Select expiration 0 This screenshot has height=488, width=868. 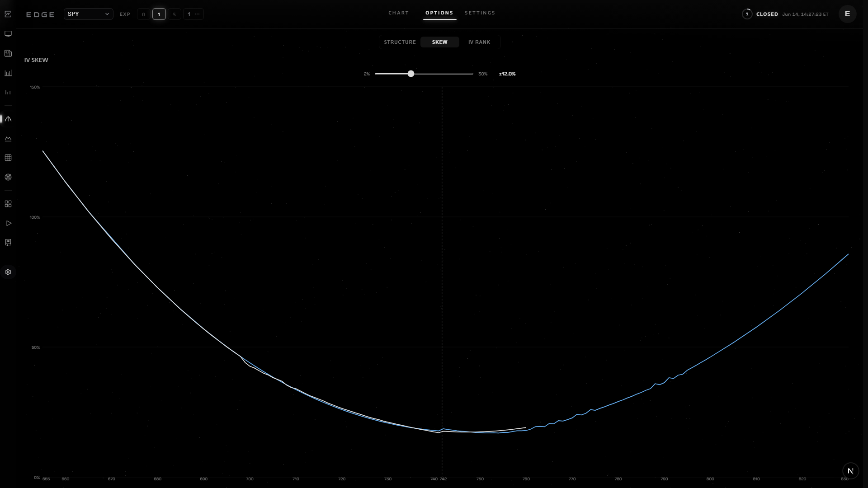click(x=143, y=14)
